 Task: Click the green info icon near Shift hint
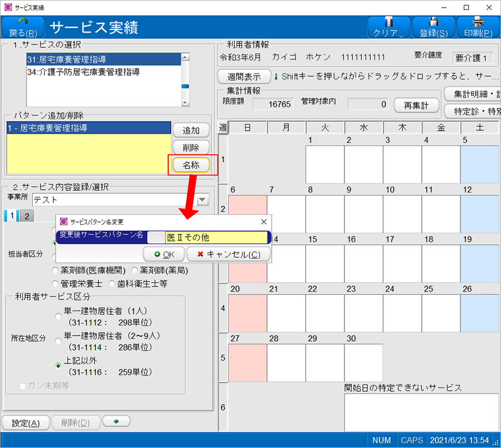tap(277, 77)
